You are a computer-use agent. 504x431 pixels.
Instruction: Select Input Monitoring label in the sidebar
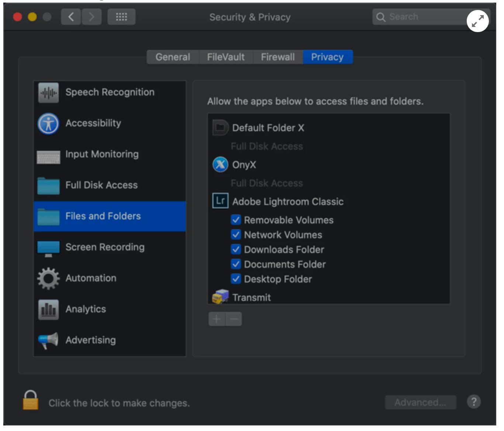(102, 154)
